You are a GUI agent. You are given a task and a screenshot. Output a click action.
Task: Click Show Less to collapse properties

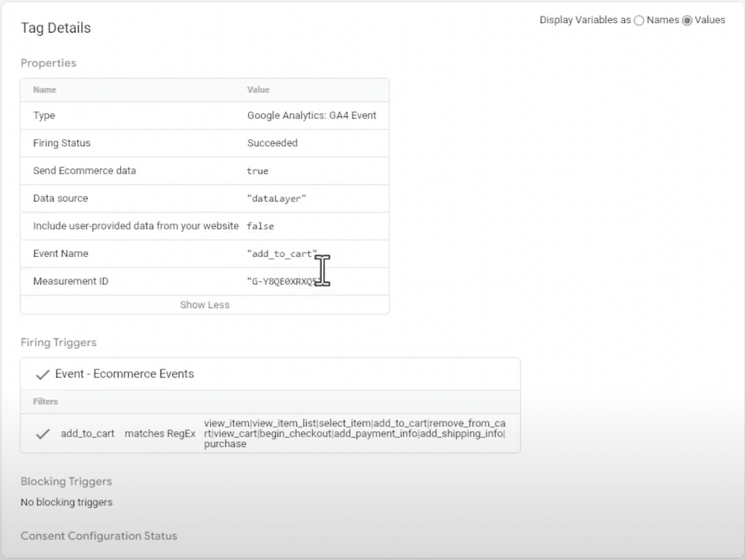[x=204, y=305]
